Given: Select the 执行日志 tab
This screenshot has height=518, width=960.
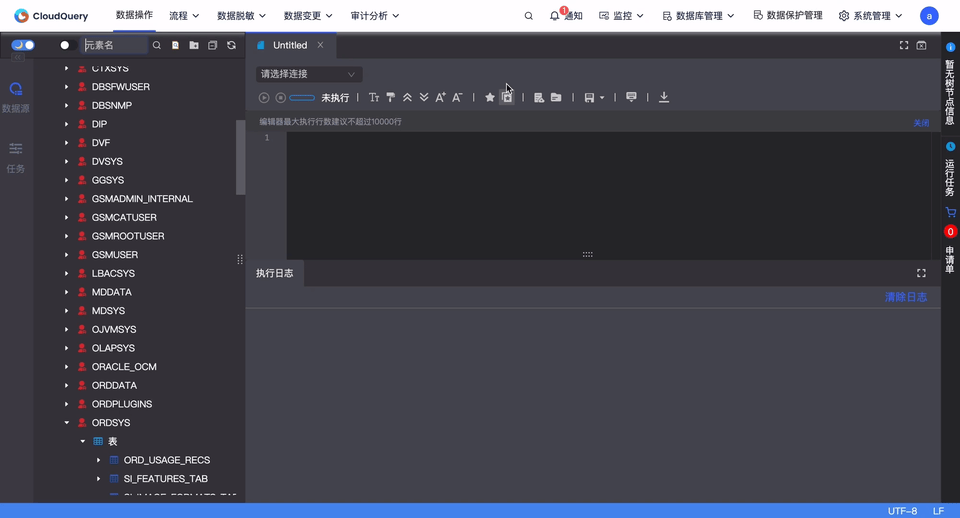Looking at the screenshot, I should 274,273.
